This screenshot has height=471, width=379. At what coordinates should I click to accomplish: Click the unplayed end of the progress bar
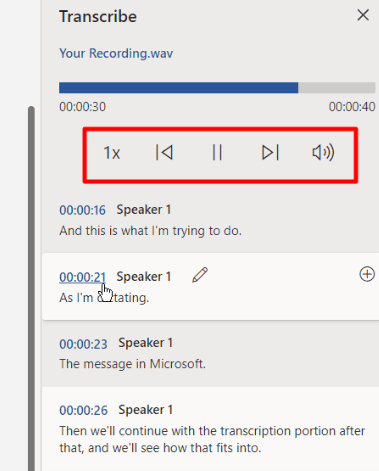tap(337, 88)
